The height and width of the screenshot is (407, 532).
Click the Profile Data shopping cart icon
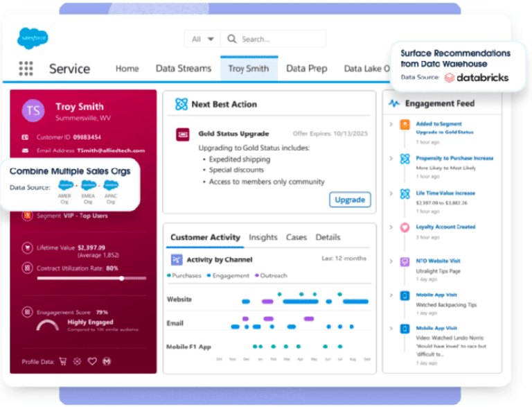(x=63, y=361)
